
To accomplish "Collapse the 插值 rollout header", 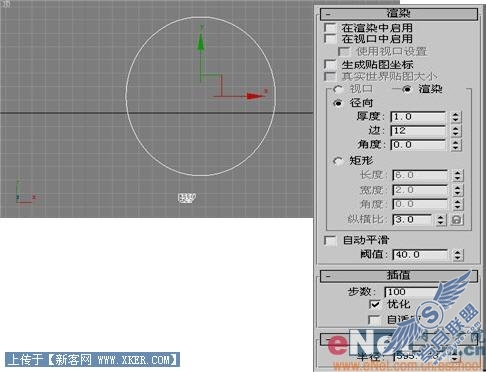I will [399, 276].
